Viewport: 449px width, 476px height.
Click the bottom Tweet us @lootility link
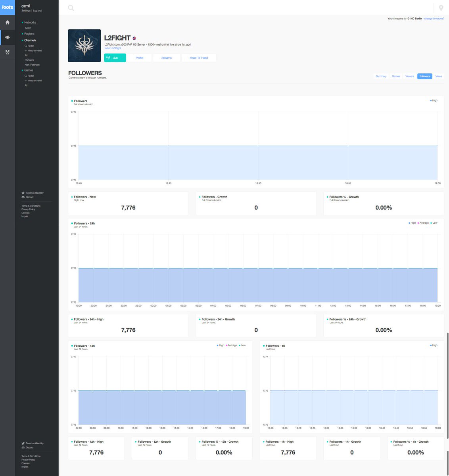click(x=33, y=443)
